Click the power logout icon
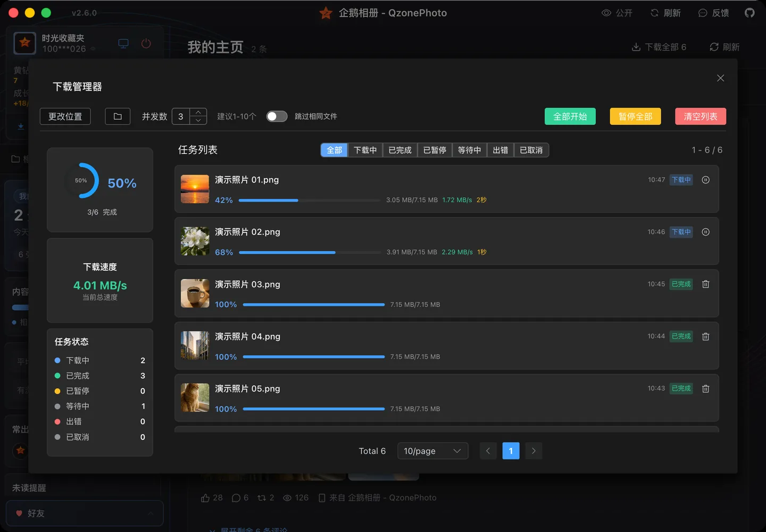 146,44
